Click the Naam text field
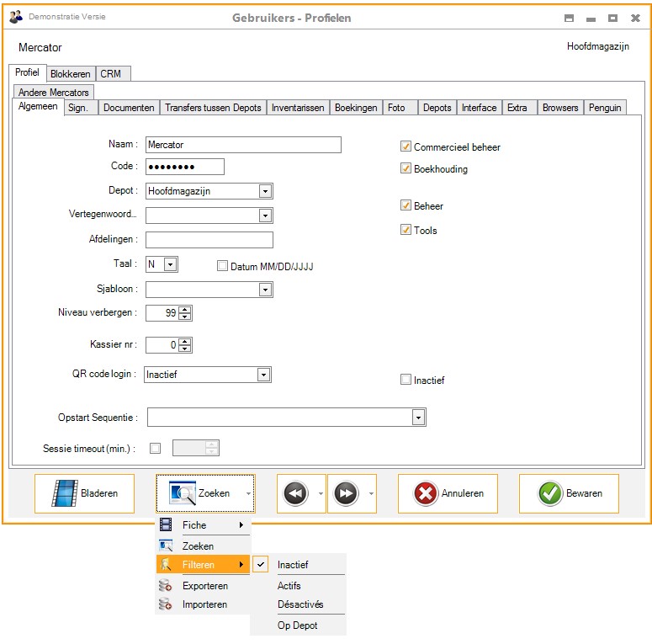Screen dimensions: 652x644 coord(243,145)
